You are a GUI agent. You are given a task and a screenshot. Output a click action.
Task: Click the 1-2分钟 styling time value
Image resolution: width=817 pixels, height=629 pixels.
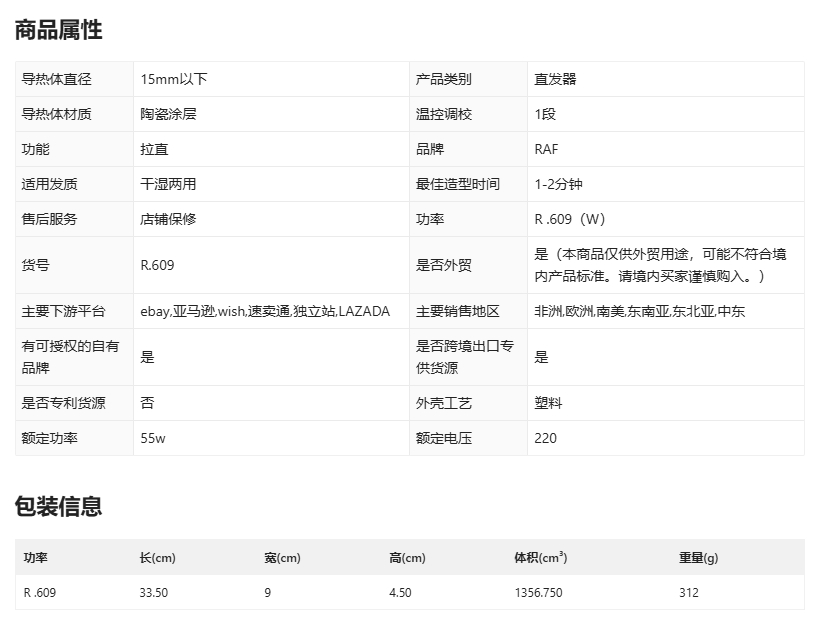[x=558, y=184]
